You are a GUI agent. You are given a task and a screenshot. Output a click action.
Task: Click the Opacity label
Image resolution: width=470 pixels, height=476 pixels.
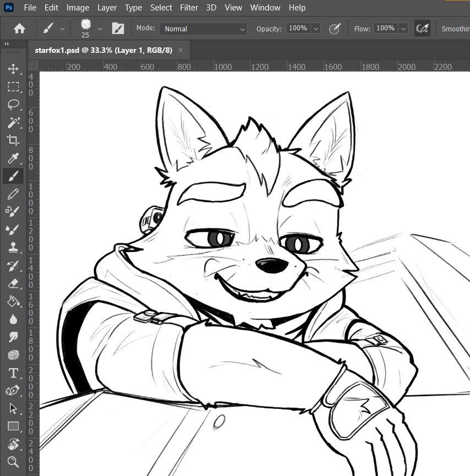[269, 29]
